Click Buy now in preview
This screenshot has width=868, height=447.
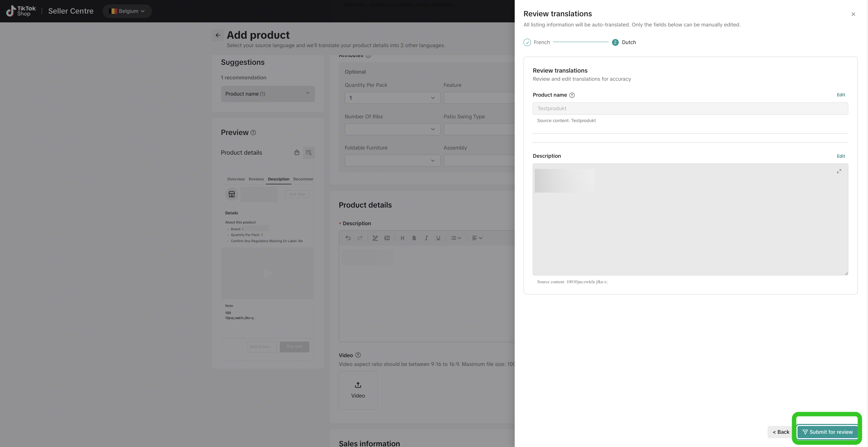point(294,347)
